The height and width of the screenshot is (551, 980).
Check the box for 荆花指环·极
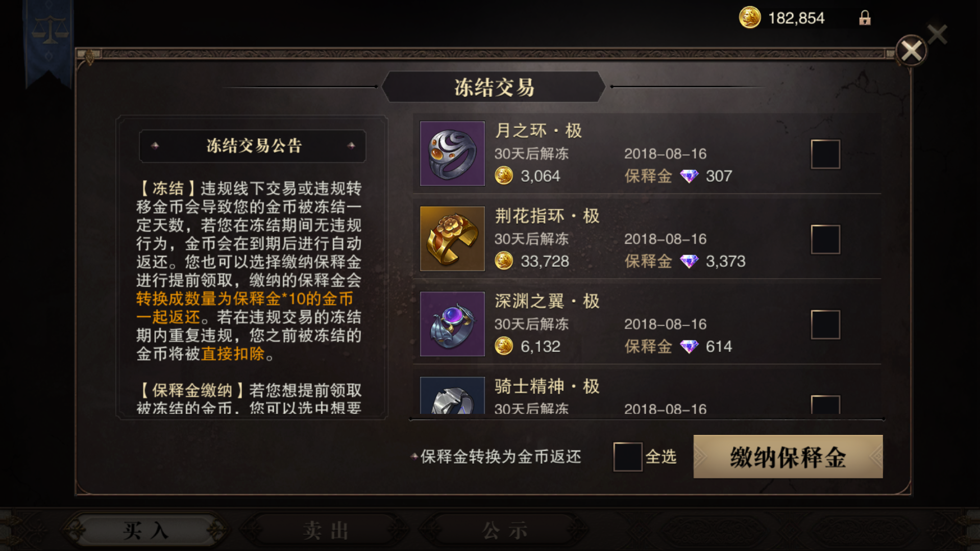coord(825,239)
